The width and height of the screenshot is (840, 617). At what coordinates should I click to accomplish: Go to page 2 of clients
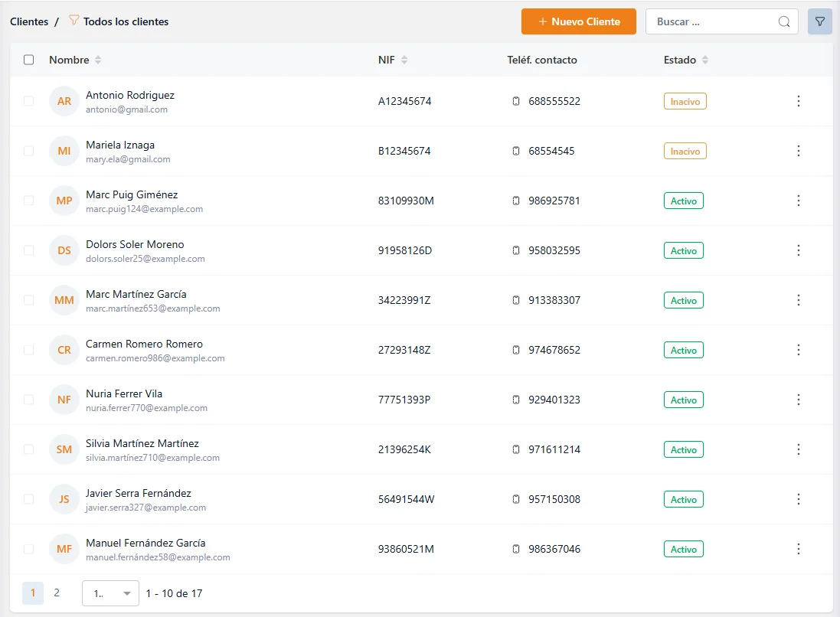tap(57, 593)
